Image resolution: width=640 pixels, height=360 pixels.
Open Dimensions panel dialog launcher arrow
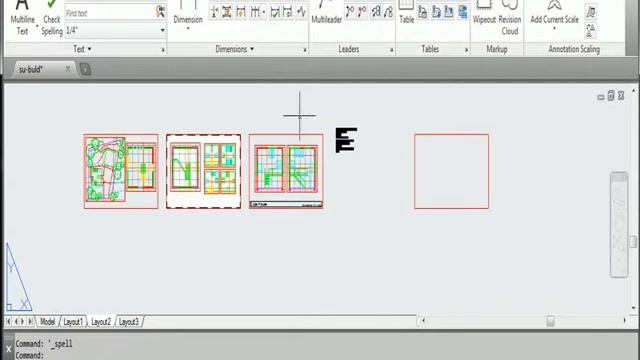coord(304,50)
